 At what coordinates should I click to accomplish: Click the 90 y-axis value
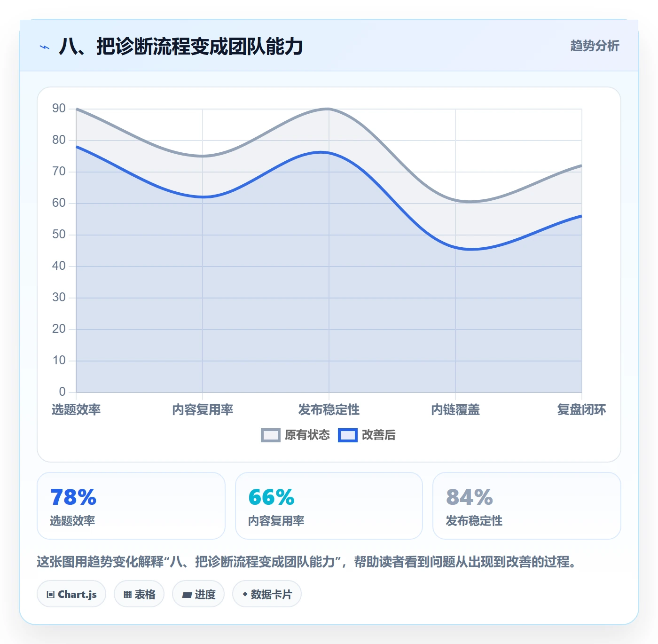tap(59, 109)
